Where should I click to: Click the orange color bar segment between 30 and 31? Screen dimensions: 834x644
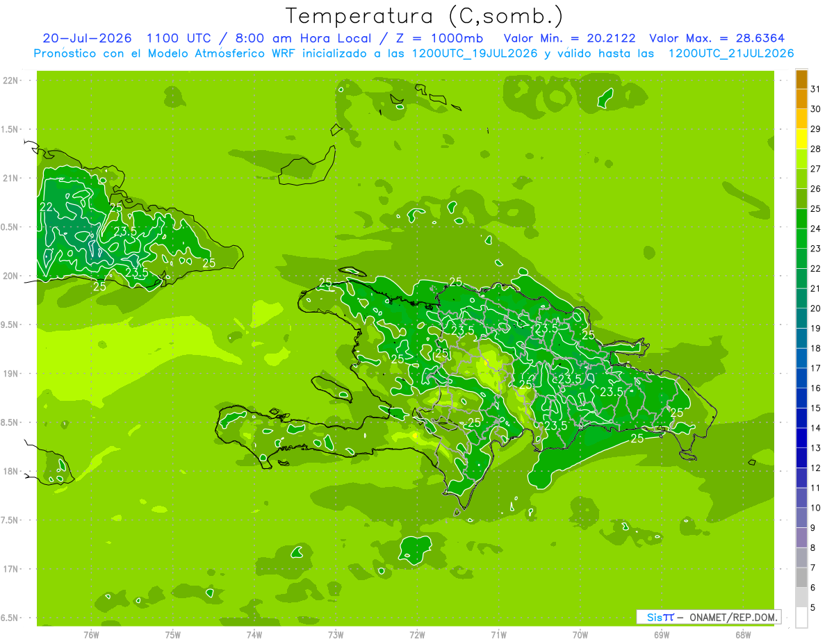801,99
